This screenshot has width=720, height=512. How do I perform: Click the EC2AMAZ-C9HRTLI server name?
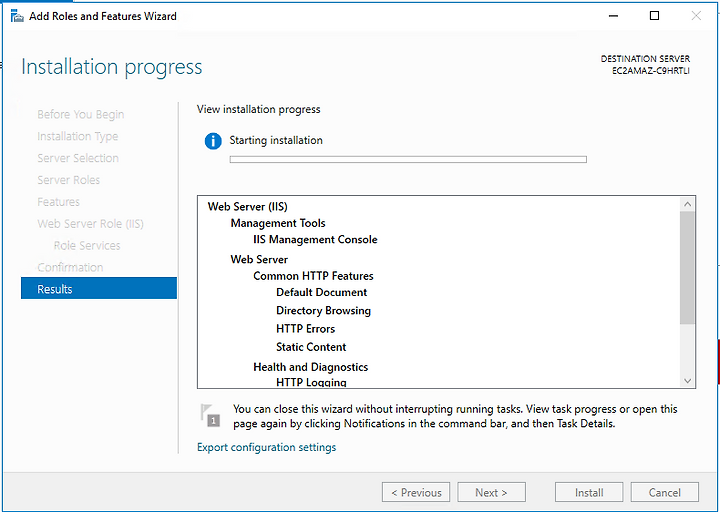(x=651, y=71)
